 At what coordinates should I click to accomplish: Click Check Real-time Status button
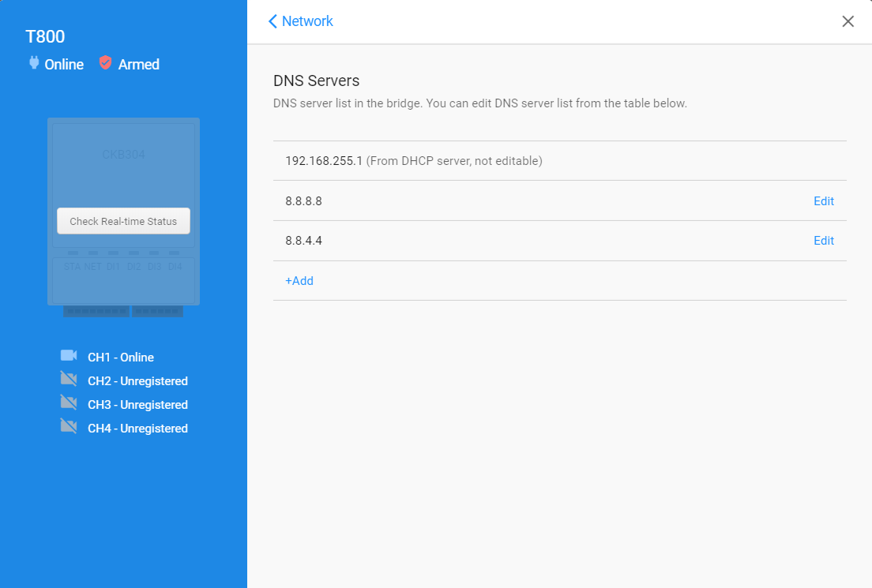(x=123, y=221)
